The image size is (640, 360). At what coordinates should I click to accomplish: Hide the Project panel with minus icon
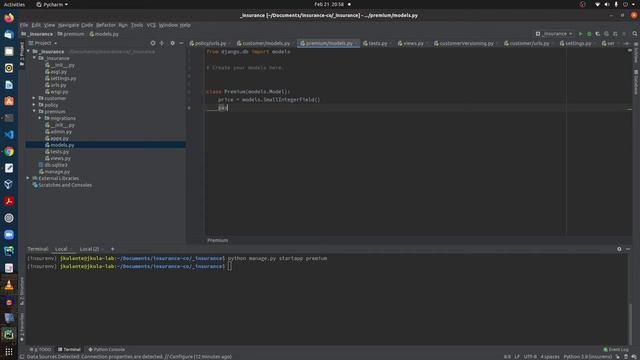pyautogui.click(x=181, y=43)
